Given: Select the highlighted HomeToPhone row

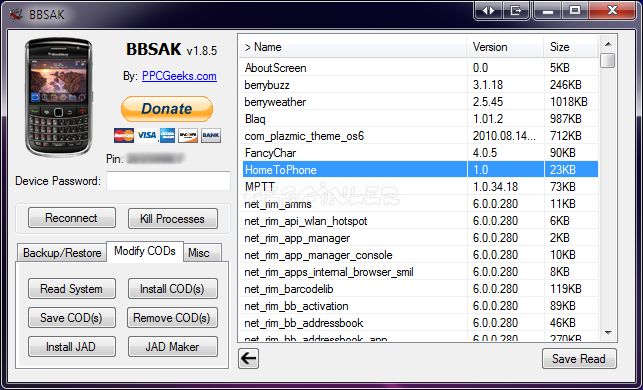Looking at the screenshot, I should (419, 170).
